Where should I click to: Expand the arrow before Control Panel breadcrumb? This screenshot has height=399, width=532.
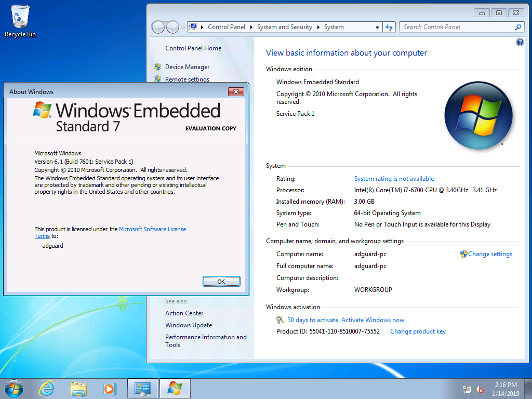click(202, 27)
